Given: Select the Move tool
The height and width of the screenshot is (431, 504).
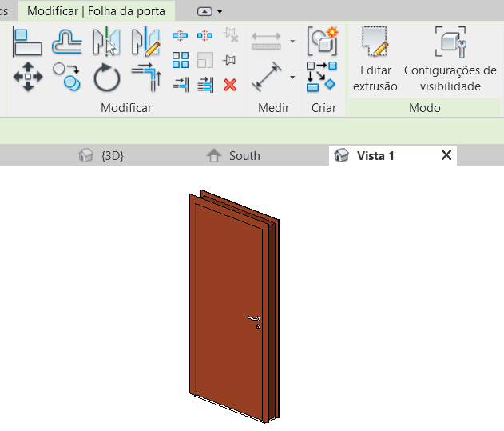Looking at the screenshot, I should [27, 78].
